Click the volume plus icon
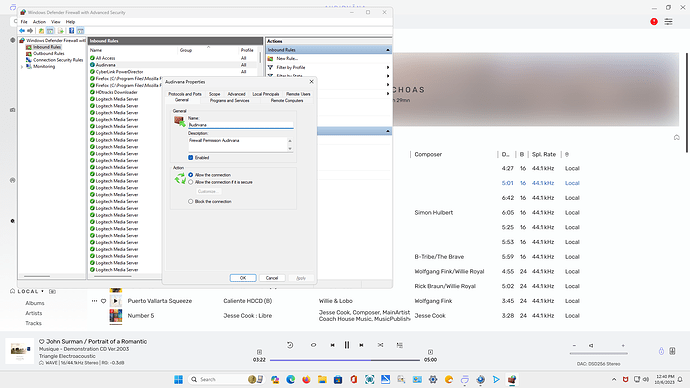The image size is (690, 388). click(623, 346)
